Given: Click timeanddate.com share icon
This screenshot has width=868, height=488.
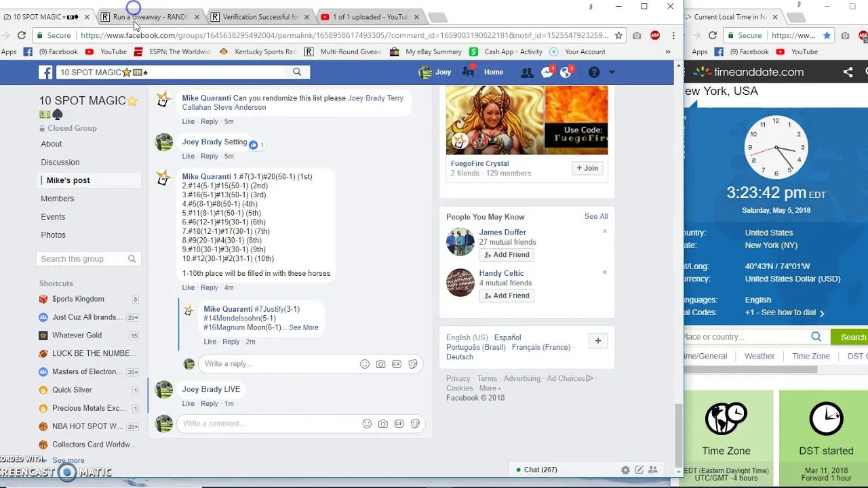Looking at the screenshot, I should 848,72.
